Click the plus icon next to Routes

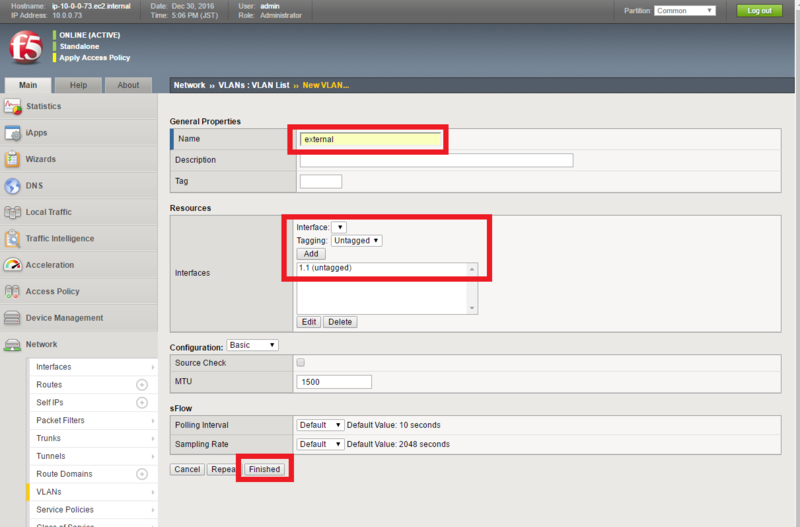tap(142, 385)
